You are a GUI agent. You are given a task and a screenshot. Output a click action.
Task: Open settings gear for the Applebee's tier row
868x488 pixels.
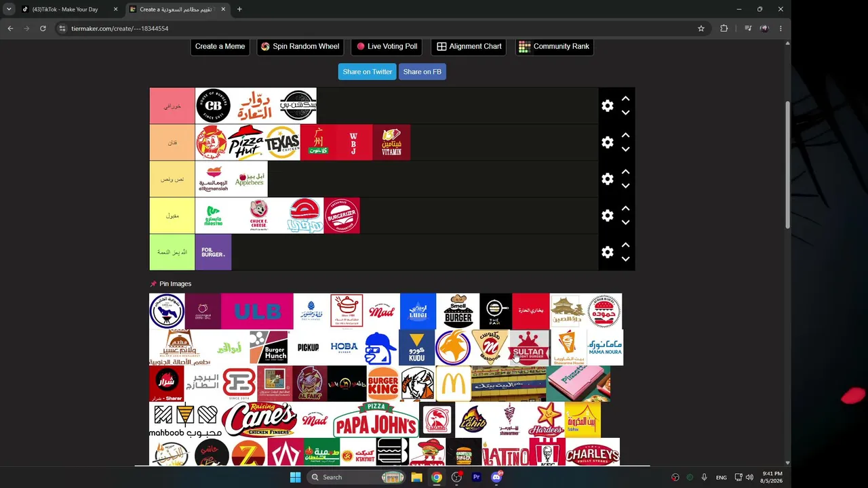608,179
